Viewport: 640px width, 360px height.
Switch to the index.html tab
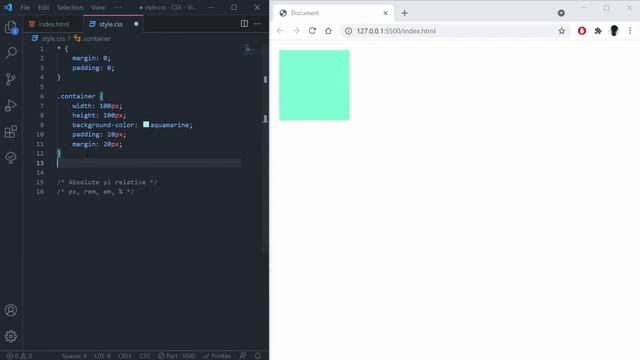click(x=53, y=24)
